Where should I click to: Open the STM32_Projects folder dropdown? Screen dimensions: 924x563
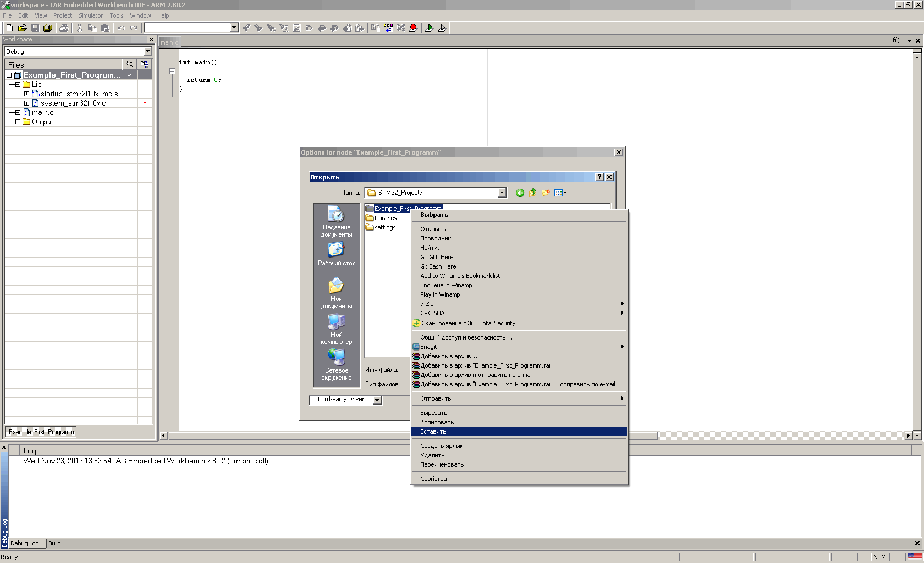[x=502, y=193]
